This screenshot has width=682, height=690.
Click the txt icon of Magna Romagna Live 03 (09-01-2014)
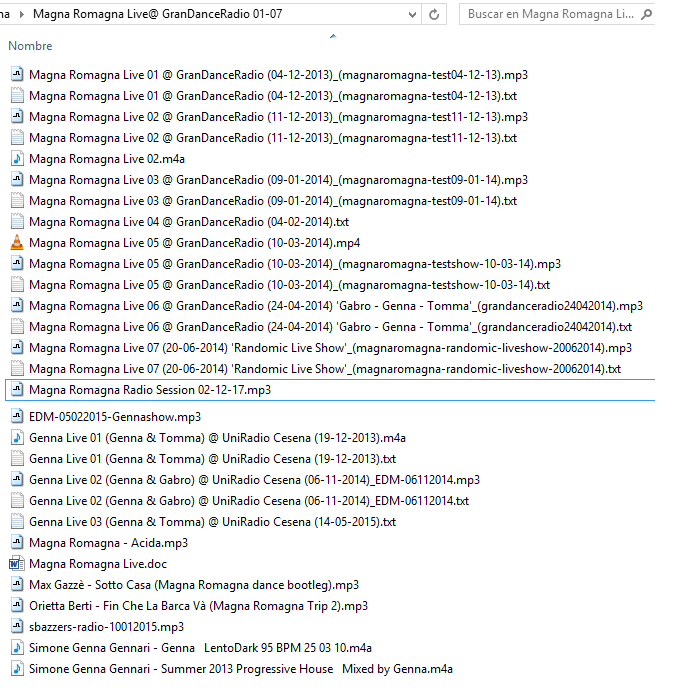coord(17,201)
